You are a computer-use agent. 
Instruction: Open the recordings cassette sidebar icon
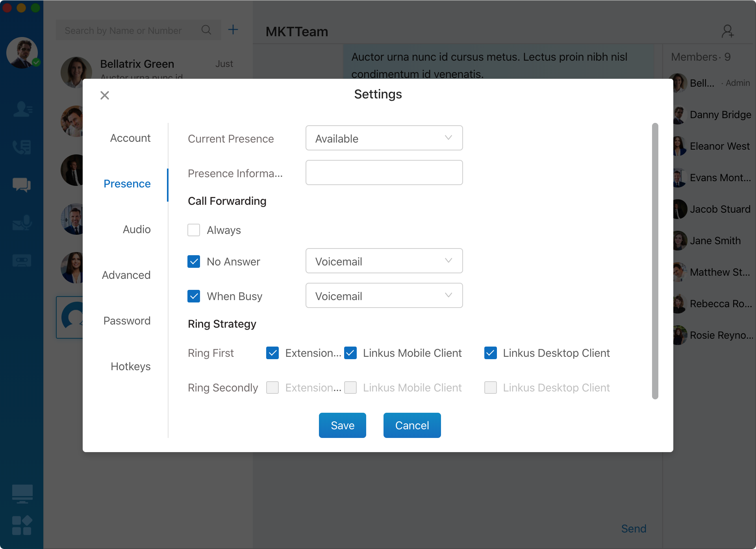(22, 260)
